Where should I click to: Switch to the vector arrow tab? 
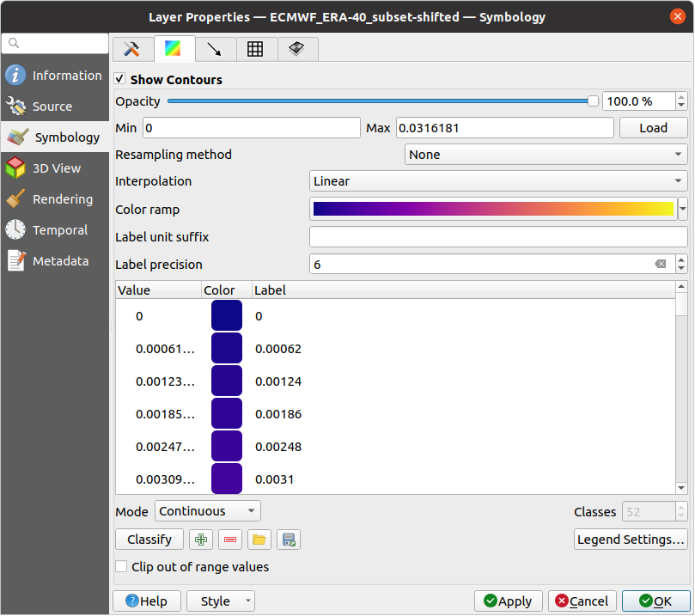(214, 49)
